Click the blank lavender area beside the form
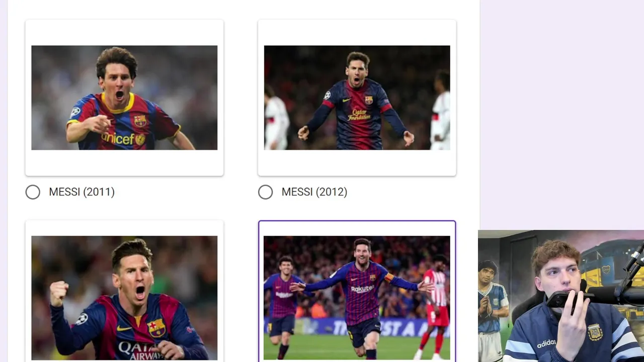This screenshot has width=644, height=362. pyautogui.click(x=561, y=115)
